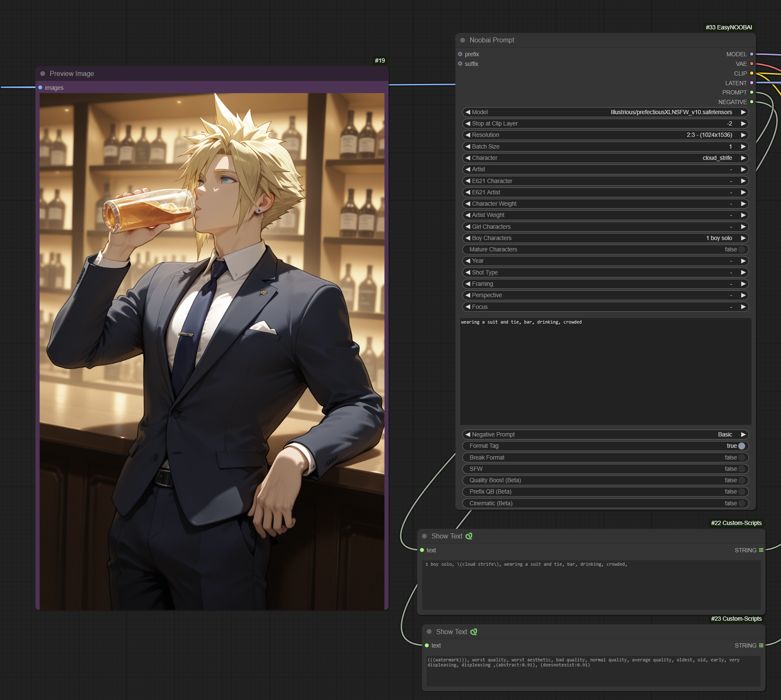
Task: Toggle the Format Tag switch off
Action: click(742, 446)
